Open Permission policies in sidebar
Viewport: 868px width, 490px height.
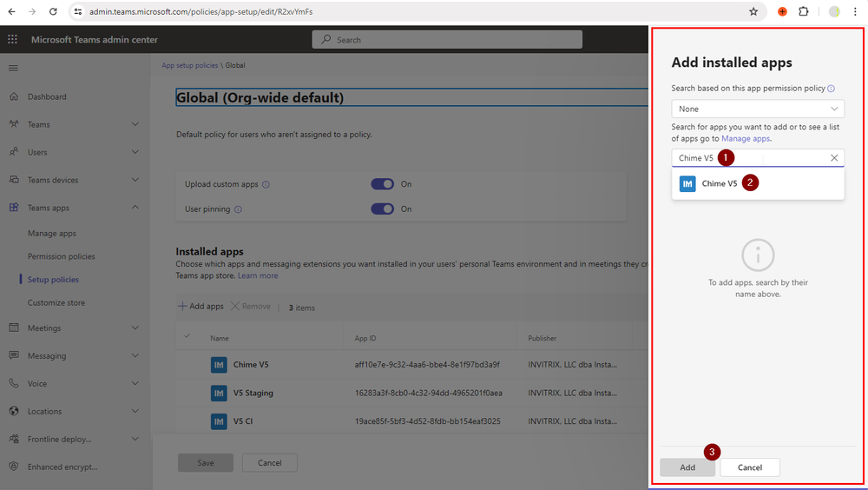click(62, 256)
